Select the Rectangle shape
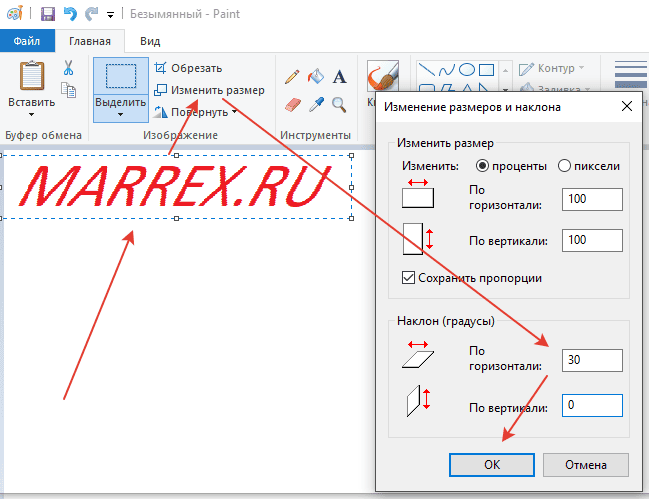The image size is (649, 499). [486, 70]
